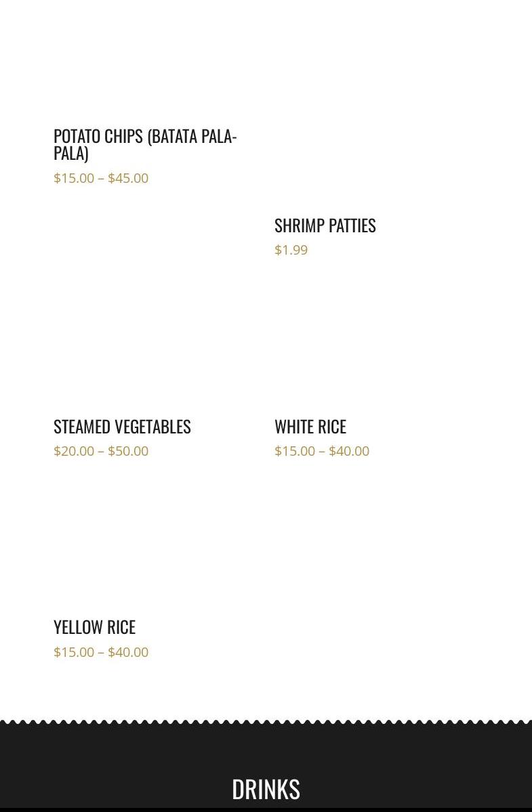Click the $20.00 starting price for Steamed Vegetables
Image resolution: width=532 pixels, height=812 pixels.
[74, 451]
